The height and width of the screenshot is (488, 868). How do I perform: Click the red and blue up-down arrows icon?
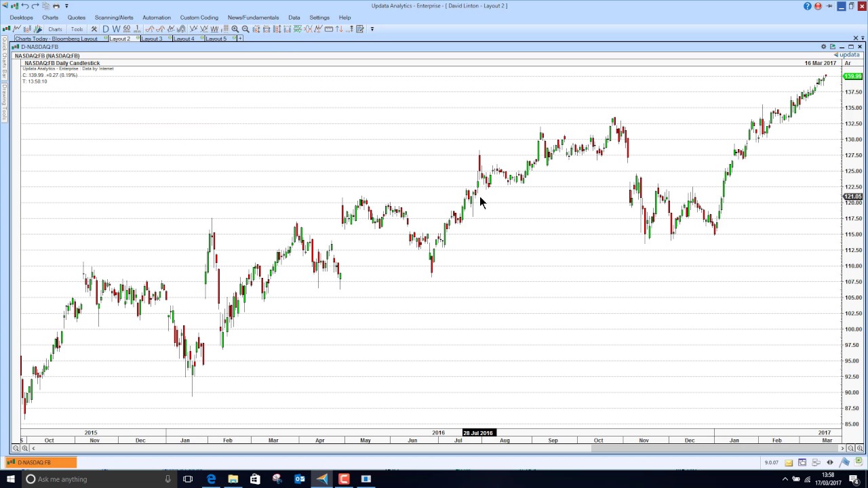(339, 29)
